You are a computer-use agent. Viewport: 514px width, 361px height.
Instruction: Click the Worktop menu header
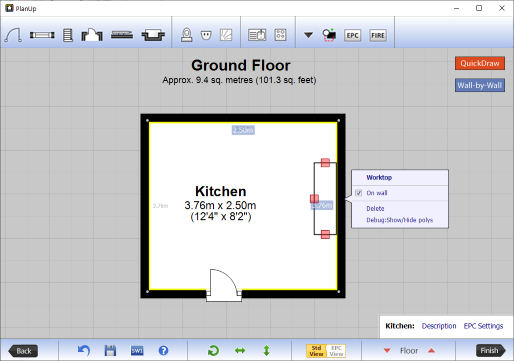point(379,177)
